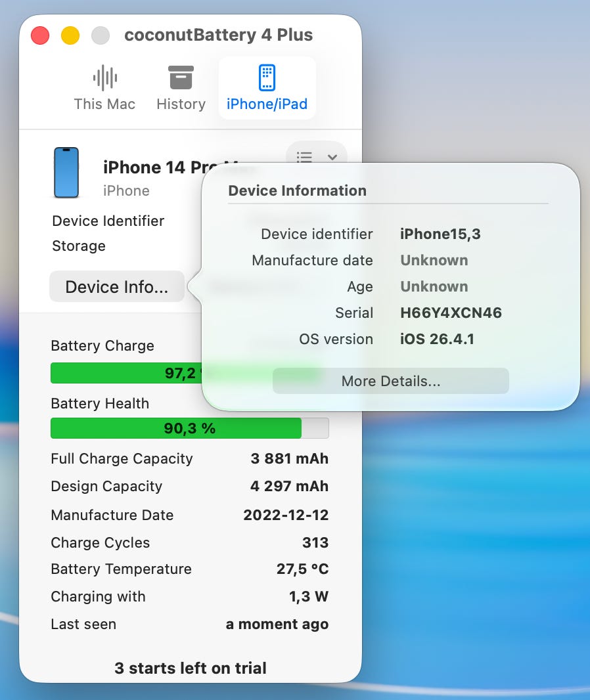
Task: Click the 3 881 mAh full charge value
Action: pos(290,458)
